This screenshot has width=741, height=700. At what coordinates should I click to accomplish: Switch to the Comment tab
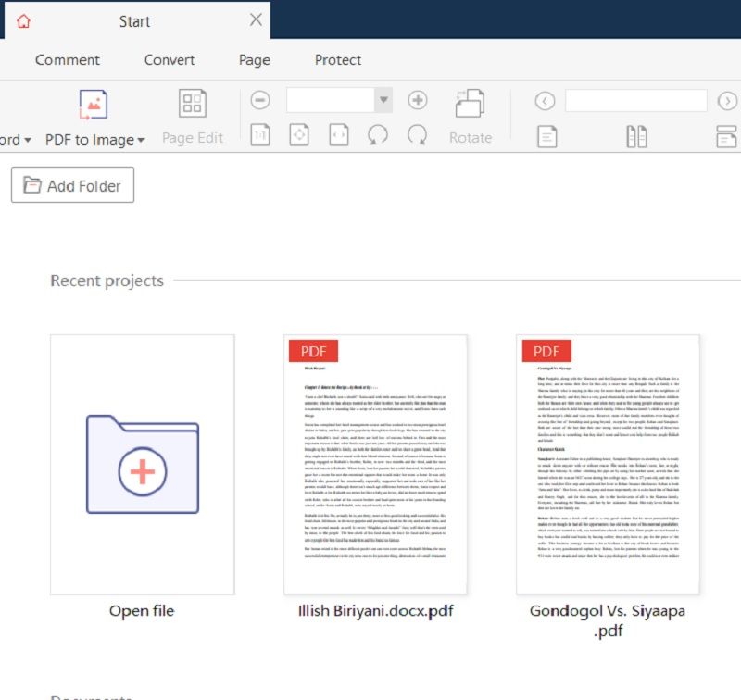[67, 60]
